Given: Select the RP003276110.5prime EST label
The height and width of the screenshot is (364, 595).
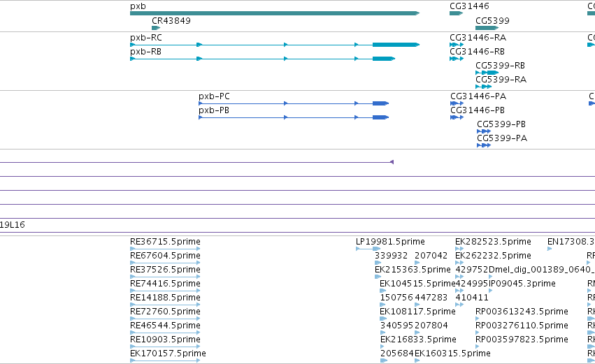Looking at the screenshot, I should pyautogui.click(x=522, y=326).
